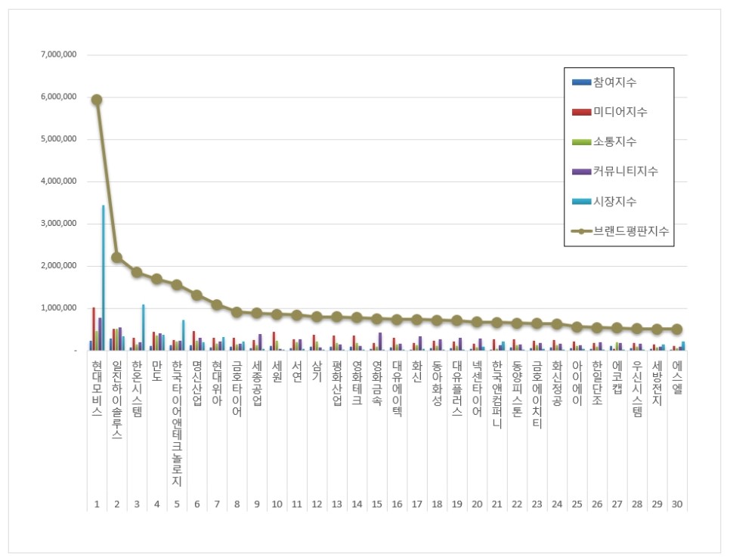Click the red 미디어지수 legend swatch

[581, 112]
